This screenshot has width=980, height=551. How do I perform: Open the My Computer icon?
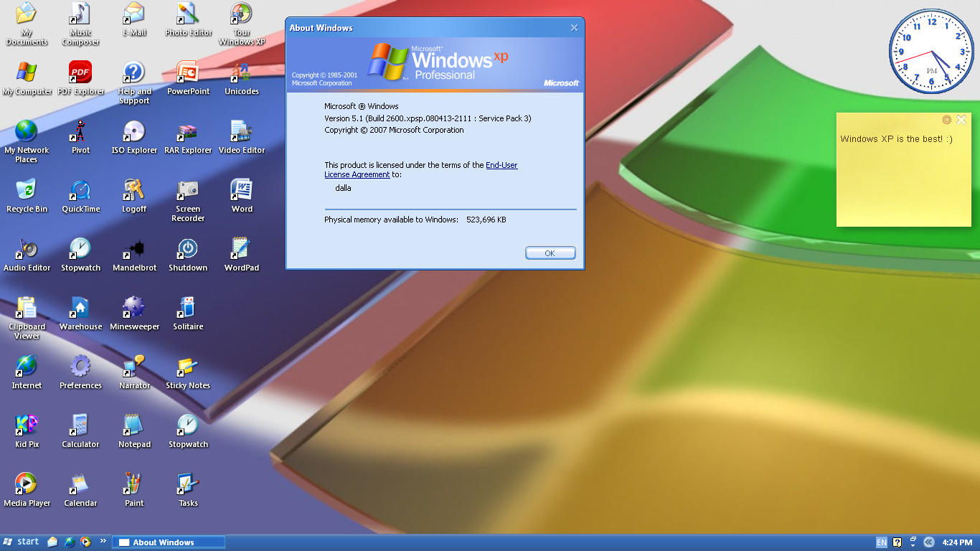27,77
